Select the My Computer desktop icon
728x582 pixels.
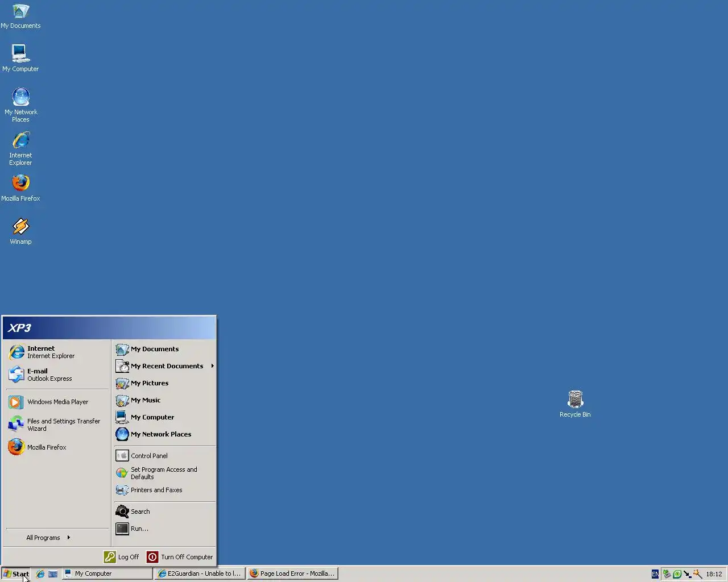click(20, 58)
